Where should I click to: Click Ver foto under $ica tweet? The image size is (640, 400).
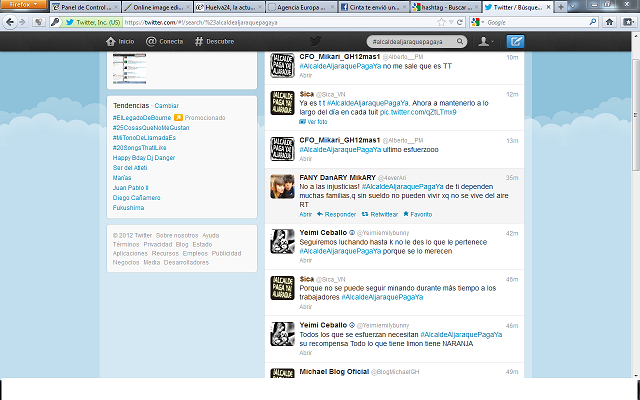tap(313, 122)
